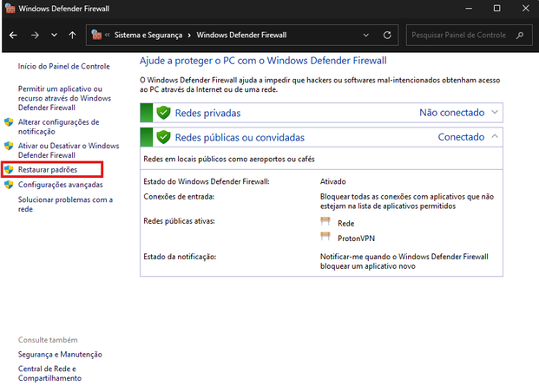Click Windows Defender Firewall breadcrumb

(241, 35)
